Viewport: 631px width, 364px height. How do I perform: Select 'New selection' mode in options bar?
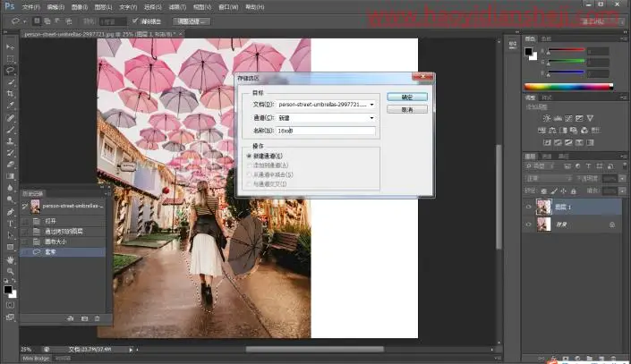(37, 21)
